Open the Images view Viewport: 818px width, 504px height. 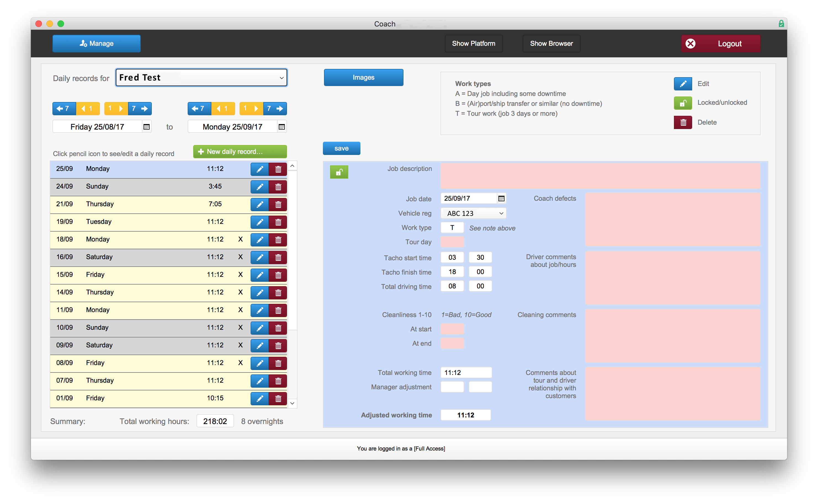click(363, 78)
